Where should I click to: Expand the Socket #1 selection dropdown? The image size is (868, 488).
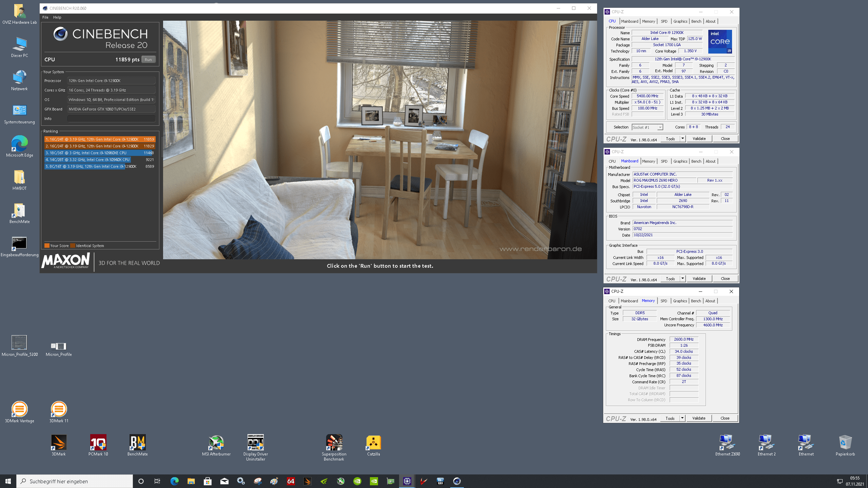pyautogui.click(x=660, y=127)
